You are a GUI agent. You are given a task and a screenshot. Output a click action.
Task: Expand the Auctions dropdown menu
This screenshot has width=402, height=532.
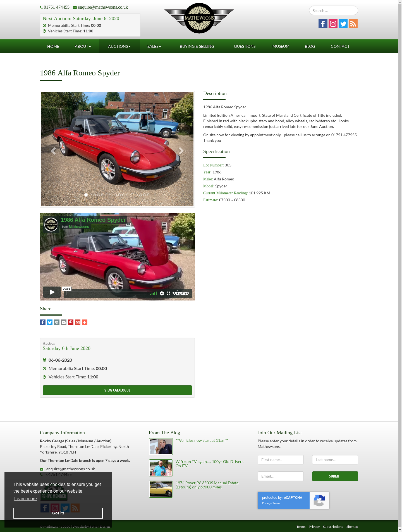point(119,46)
